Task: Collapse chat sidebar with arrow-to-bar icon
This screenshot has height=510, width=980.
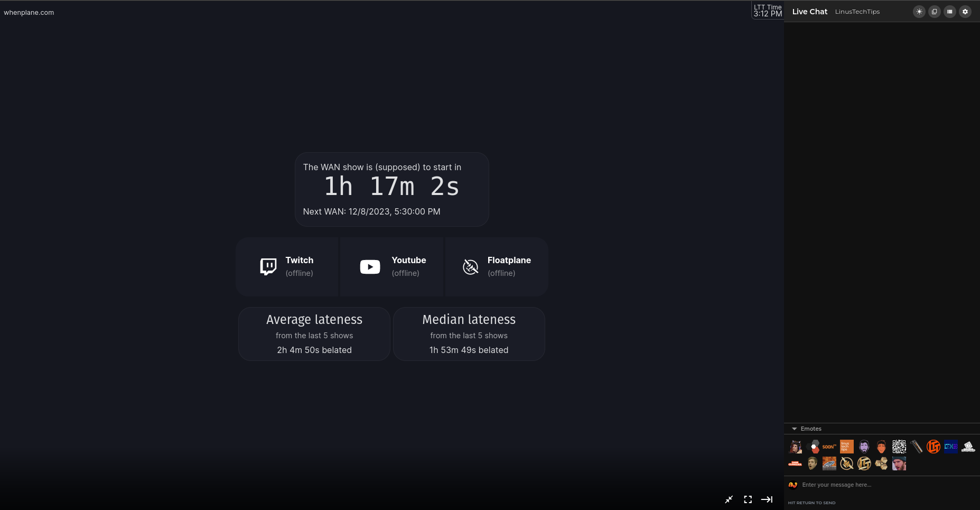Action: coord(767,499)
